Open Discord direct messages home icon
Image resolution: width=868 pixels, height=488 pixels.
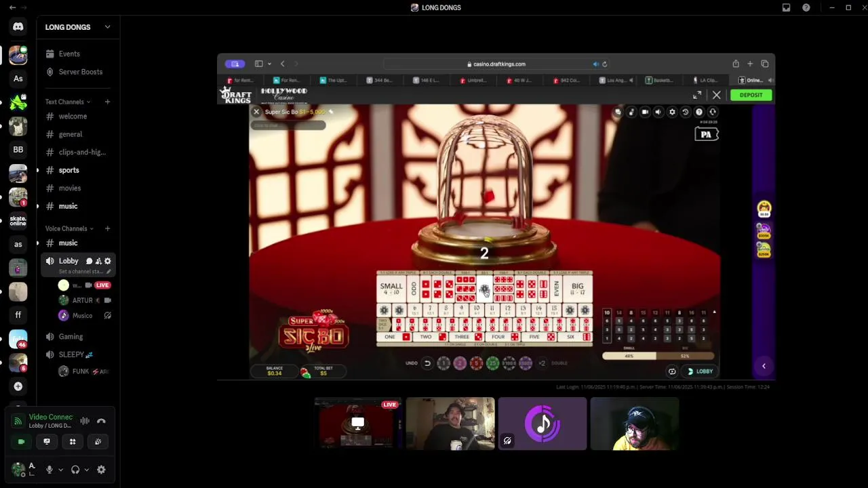tap(18, 27)
